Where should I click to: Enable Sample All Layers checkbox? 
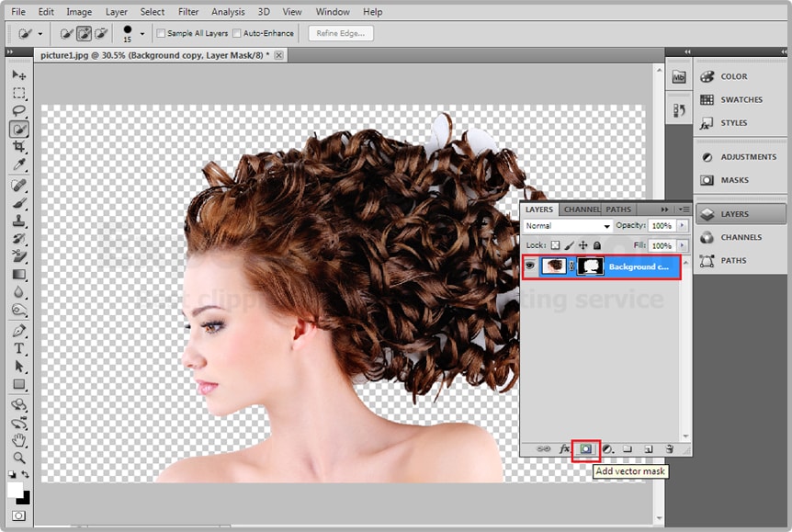click(162, 34)
